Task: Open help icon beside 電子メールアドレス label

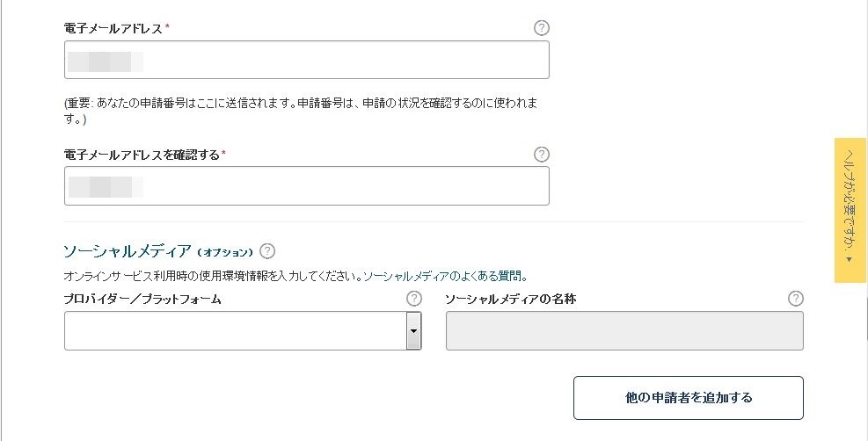Action: pos(542,27)
